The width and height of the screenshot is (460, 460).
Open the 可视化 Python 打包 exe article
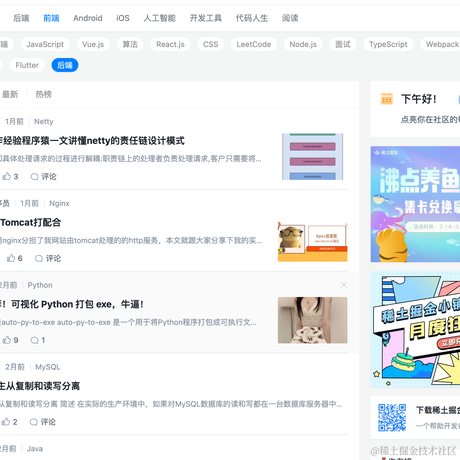click(x=72, y=304)
